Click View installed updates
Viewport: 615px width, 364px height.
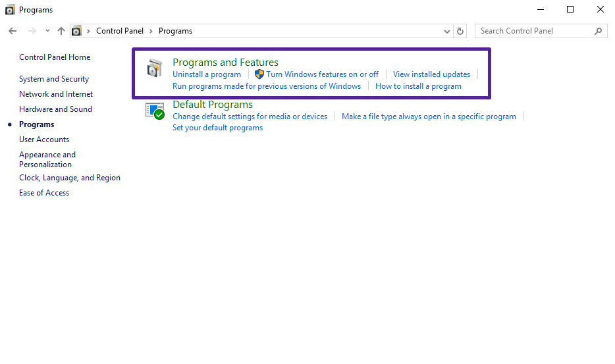coord(431,74)
